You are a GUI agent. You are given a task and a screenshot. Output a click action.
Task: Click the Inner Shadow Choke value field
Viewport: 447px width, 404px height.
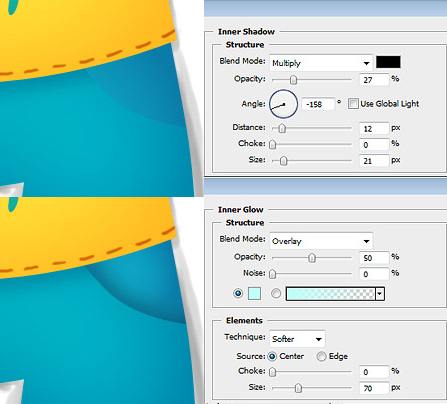(374, 145)
